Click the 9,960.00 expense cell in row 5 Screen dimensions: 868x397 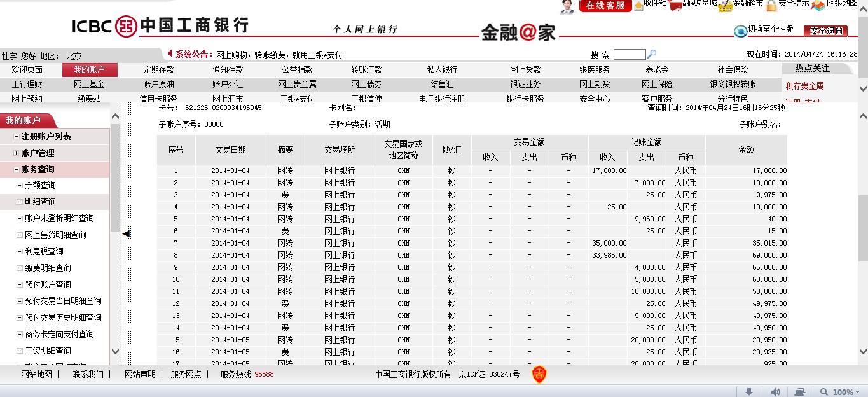(x=646, y=219)
